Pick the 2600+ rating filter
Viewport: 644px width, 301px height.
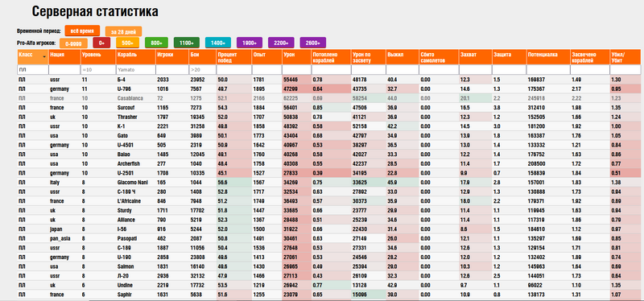[x=313, y=43]
